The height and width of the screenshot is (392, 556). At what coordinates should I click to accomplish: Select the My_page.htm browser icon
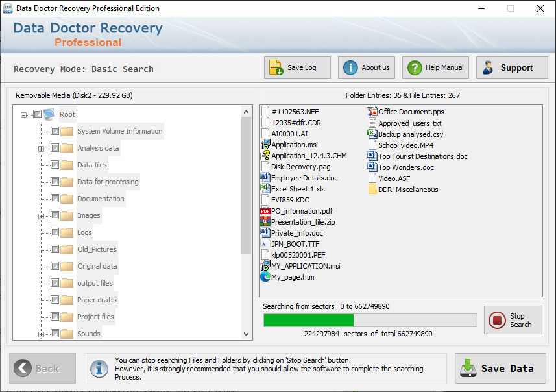pyautogui.click(x=265, y=277)
